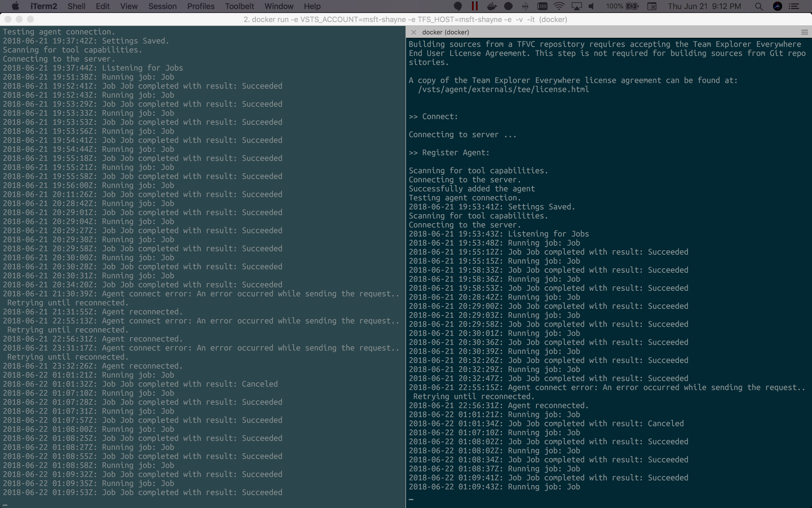The image size is (812, 508).
Task: Click the left pane 19:37:42Z Settings Saved line
Action: [86, 41]
